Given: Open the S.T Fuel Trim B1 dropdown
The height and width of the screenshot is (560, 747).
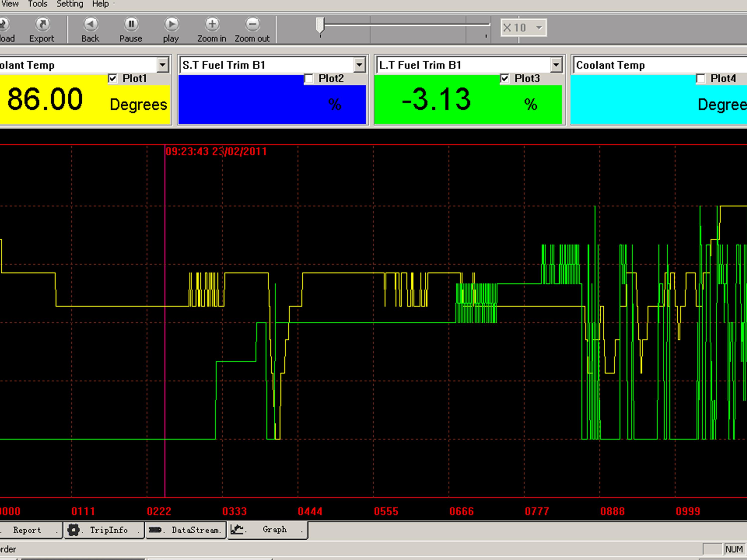Looking at the screenshot, I should (x=359, y=65).
